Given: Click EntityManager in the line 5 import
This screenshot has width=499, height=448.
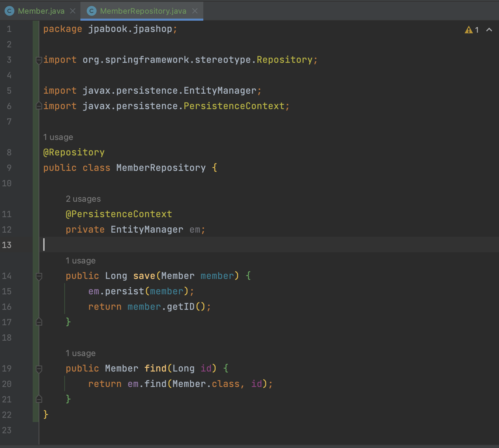Looking at the screenshot, I should coord(220,91).
